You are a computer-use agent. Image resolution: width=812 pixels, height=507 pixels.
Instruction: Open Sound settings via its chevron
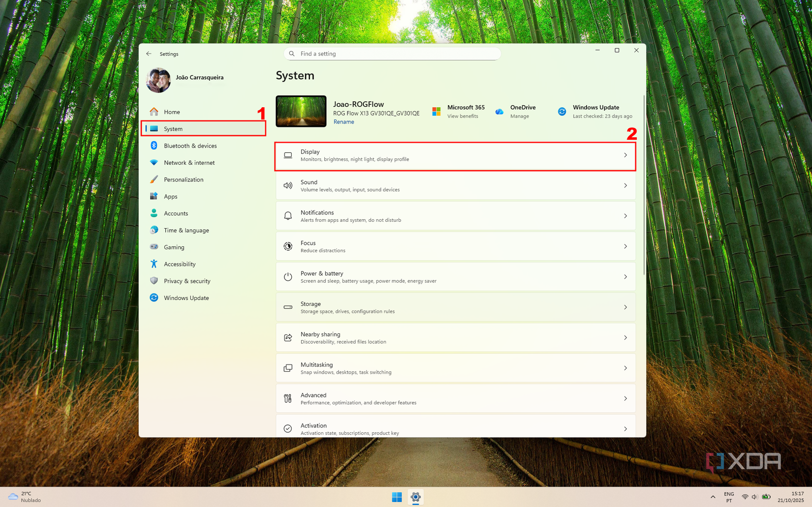click(x=625, y=186)
